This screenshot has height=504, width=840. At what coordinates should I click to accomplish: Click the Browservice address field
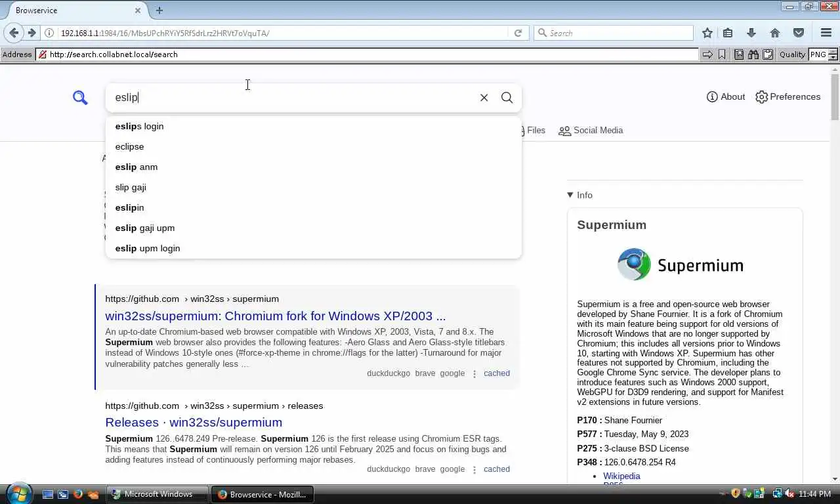(367, 54)
